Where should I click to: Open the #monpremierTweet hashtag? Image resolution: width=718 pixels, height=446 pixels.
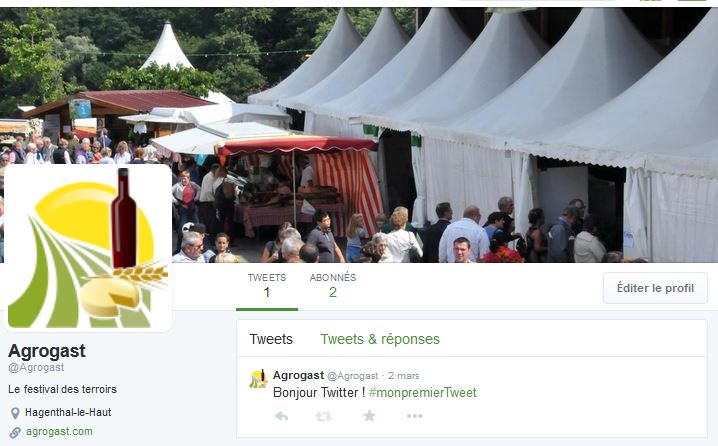click(423, 393)
